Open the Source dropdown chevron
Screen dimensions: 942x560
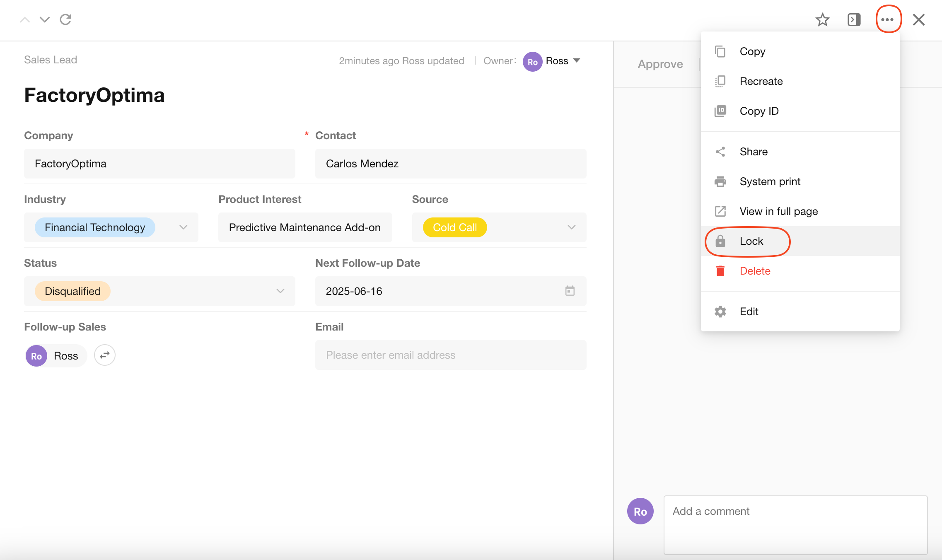pyautogui.click(x=571, y=227)
